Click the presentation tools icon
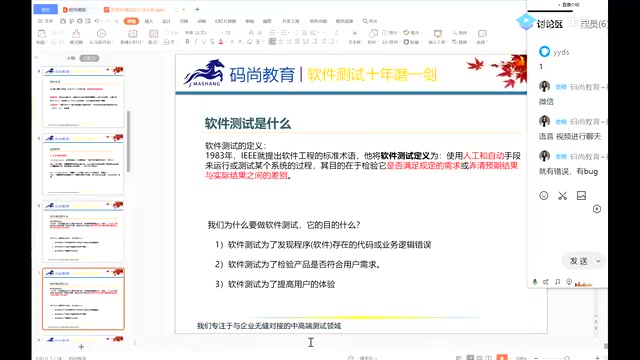This screenshot has width=640, height=360. [438, 33]
